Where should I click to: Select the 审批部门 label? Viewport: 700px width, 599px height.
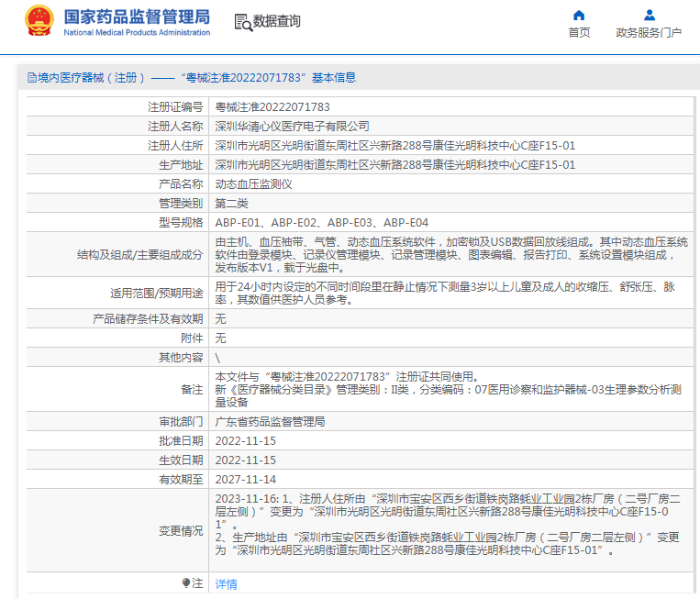tap(181, 421)
